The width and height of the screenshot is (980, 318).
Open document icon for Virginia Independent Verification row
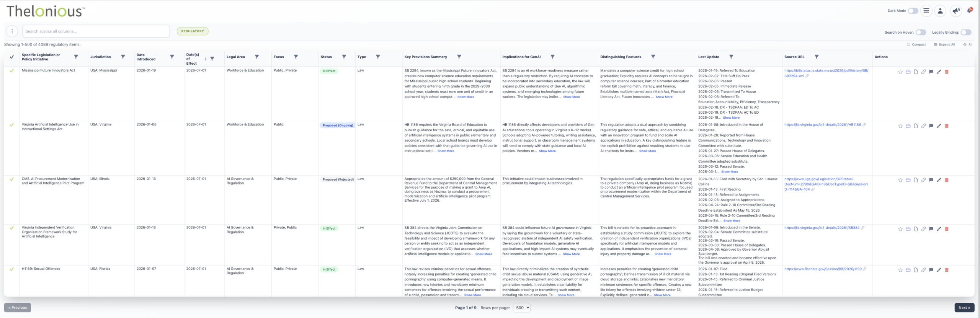(x=916, y=229)
